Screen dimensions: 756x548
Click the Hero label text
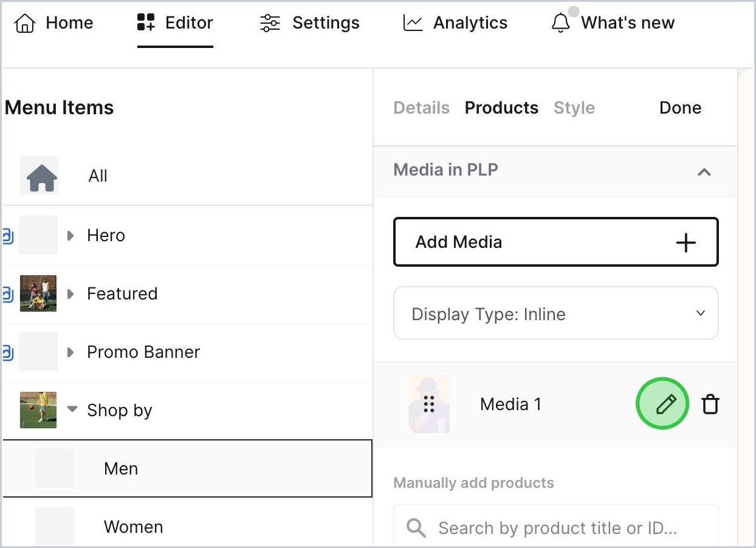pos(106,235)
